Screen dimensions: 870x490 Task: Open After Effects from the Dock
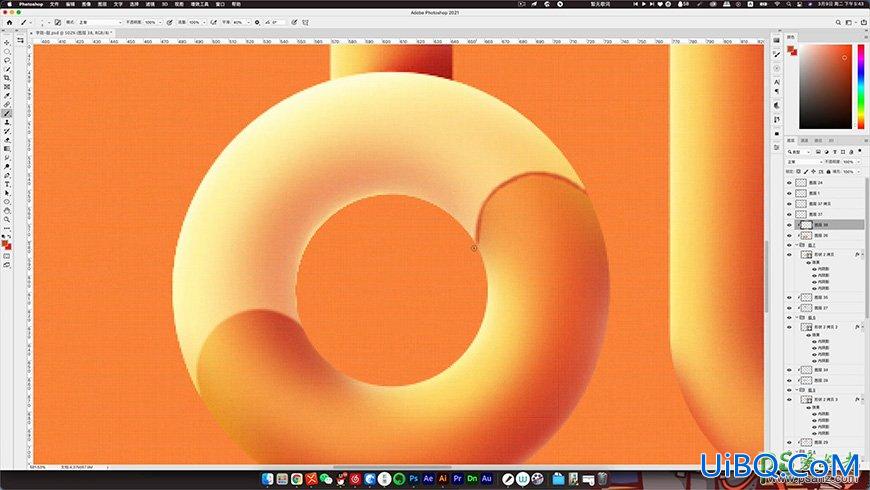428,478
